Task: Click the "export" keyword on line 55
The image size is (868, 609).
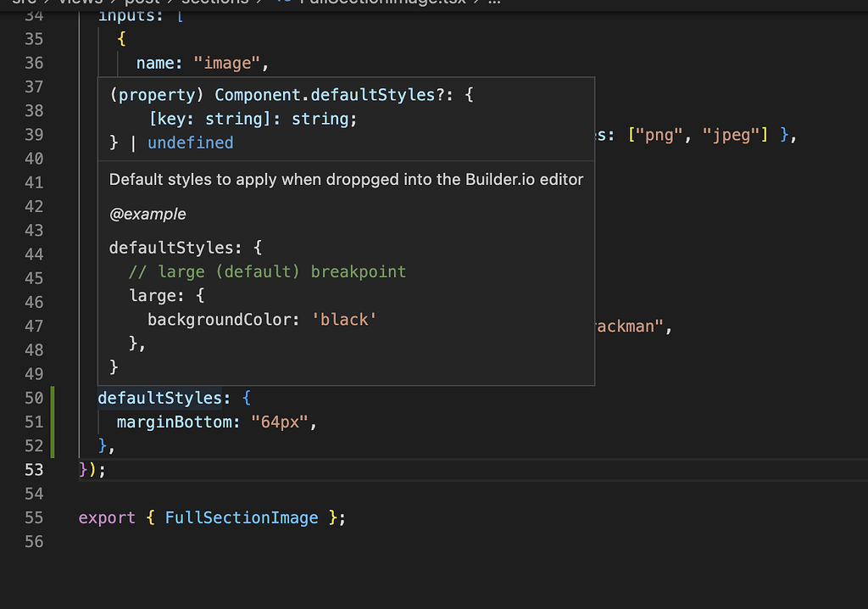Action: 107,517
